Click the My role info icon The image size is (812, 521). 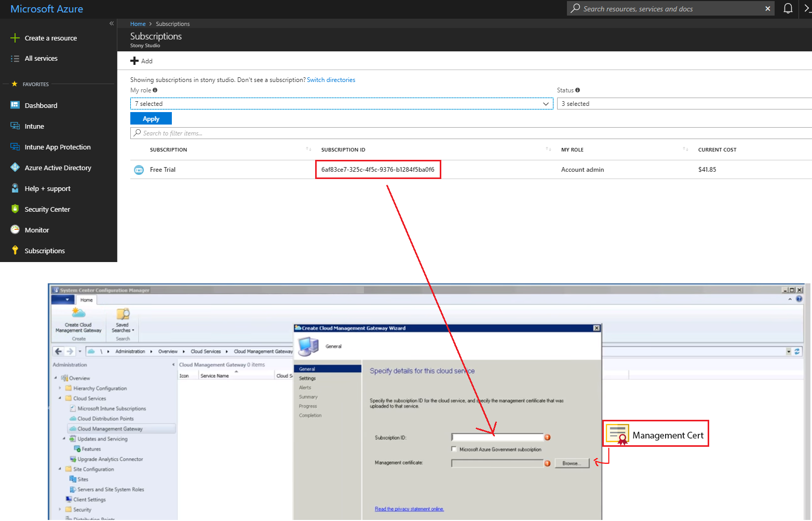pos(155,90)
